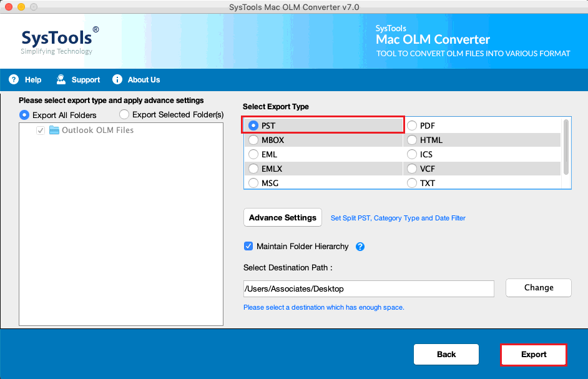Choose TXT export type
588x379 pixels.
[412, 183]
